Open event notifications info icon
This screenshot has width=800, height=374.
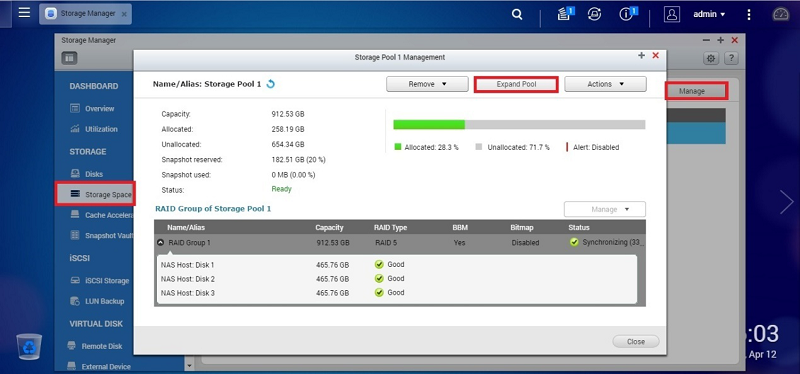(x=628, y=14)
